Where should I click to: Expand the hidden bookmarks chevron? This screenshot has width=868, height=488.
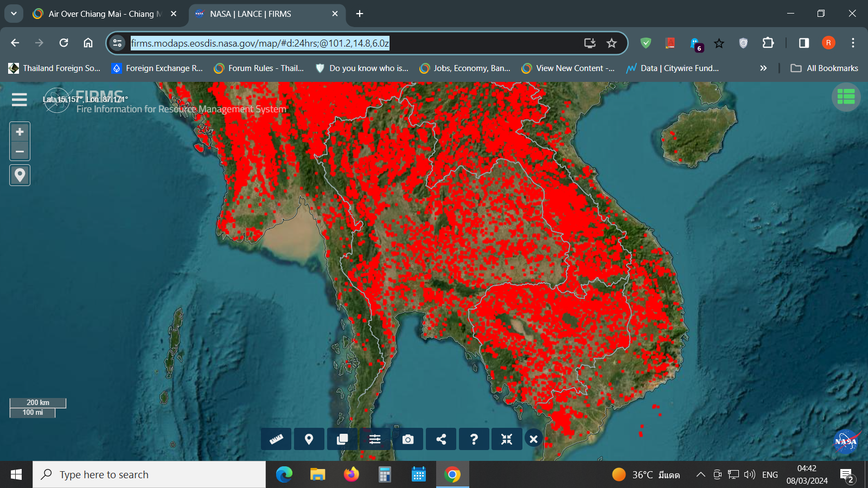763,68
